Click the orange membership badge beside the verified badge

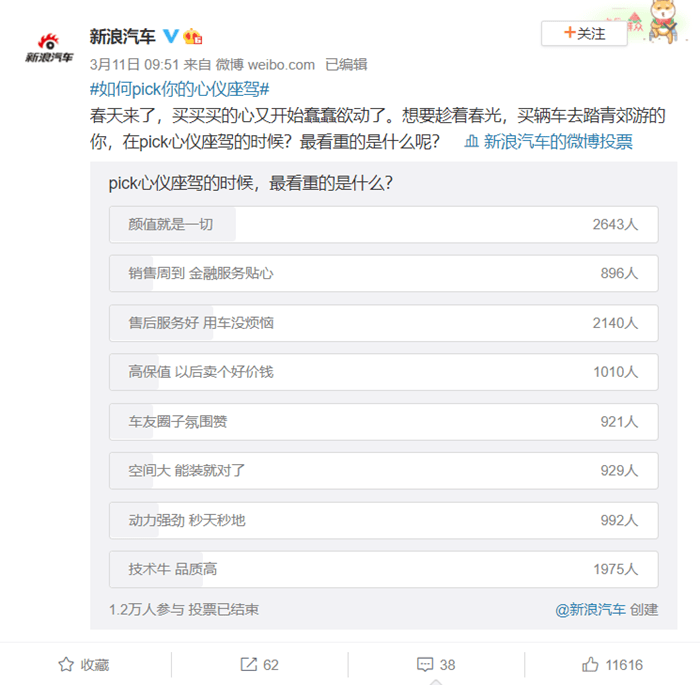point(193,36)
